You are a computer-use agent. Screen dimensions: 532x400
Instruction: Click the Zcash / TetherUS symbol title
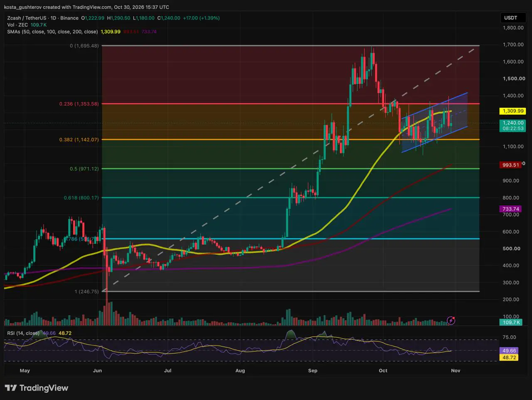[26, 18]
